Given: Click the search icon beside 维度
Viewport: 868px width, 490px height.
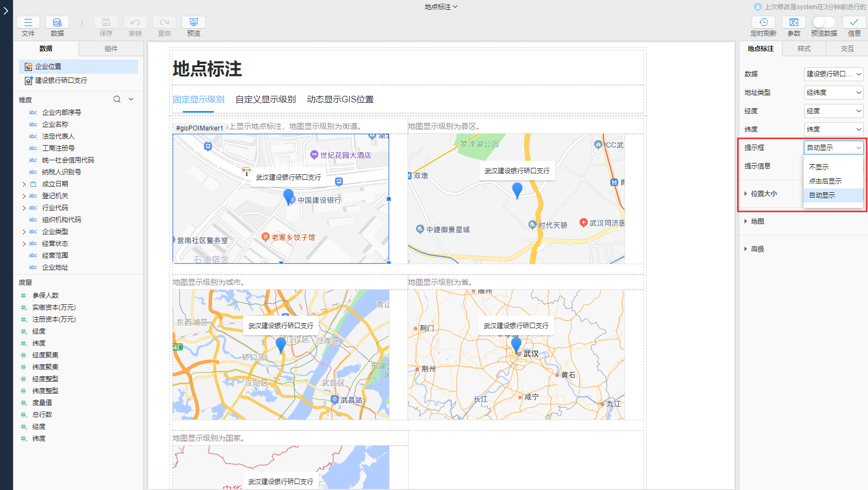Looking at the screenshot, I should [117, 99].
